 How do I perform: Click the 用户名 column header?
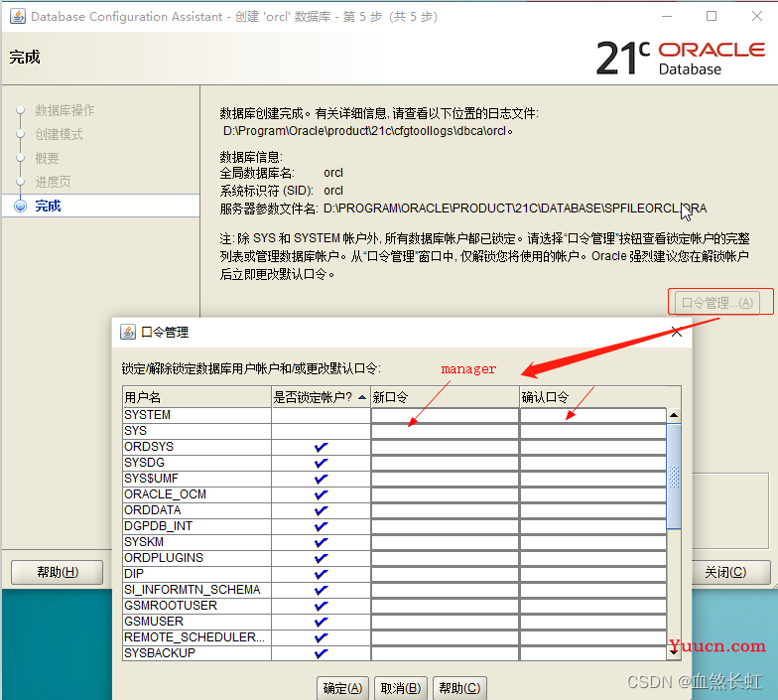coord(196,397)
